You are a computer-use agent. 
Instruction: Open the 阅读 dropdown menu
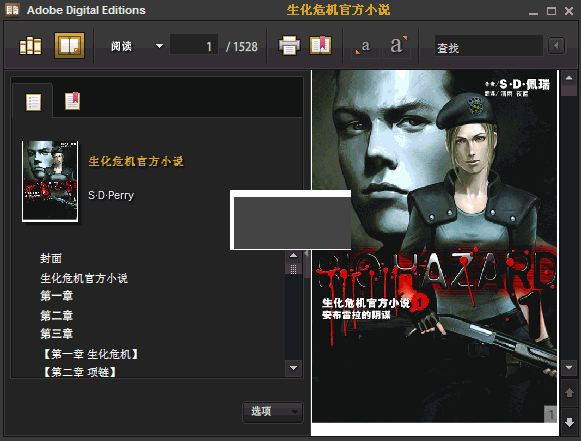pyautogui.click(x=137, y=46)
